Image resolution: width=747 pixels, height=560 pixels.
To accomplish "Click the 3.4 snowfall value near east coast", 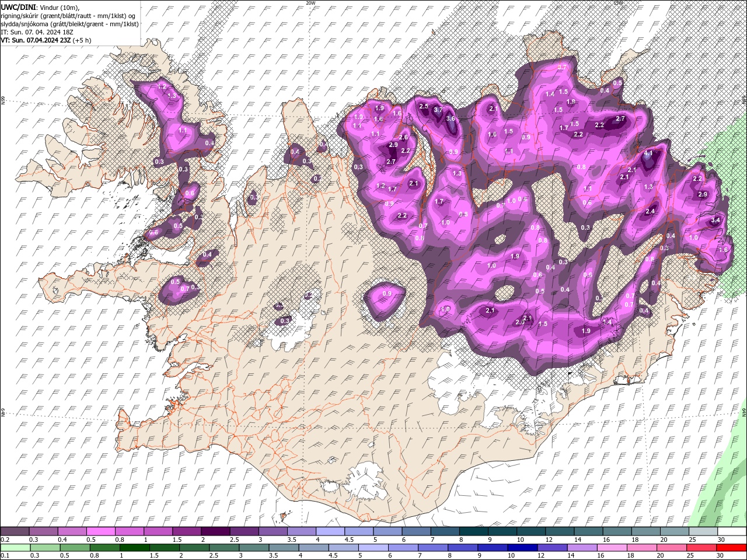I will (x=716, y=220).
